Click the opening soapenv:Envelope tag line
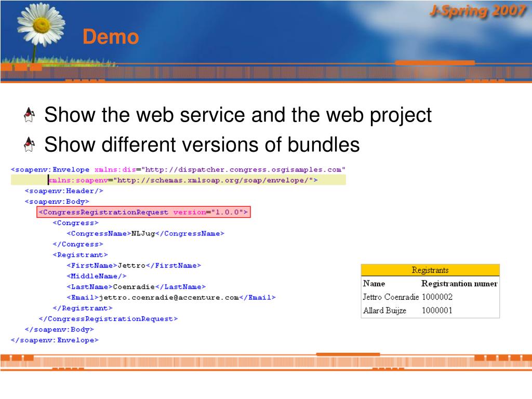Screen dimensions: 532x399 [178, 170]
